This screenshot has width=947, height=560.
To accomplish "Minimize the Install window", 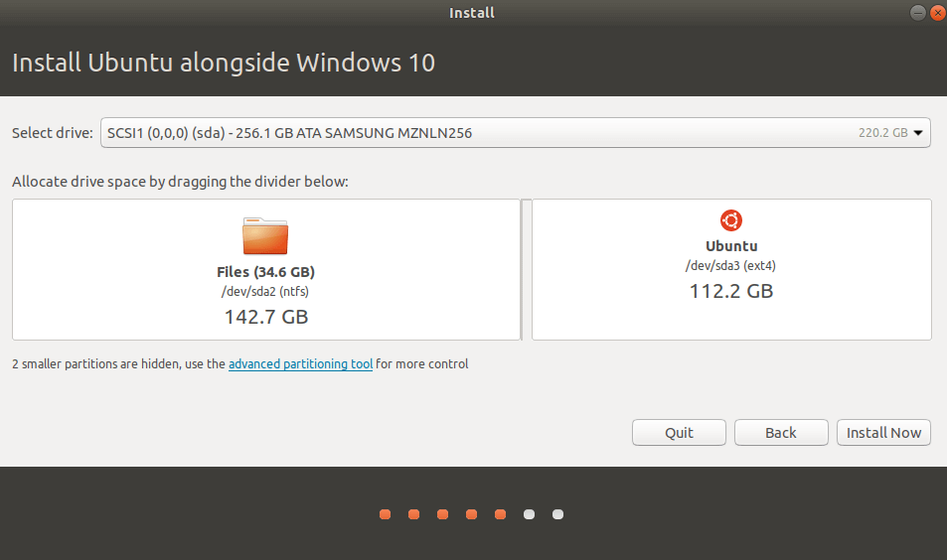I will point(917,13).
